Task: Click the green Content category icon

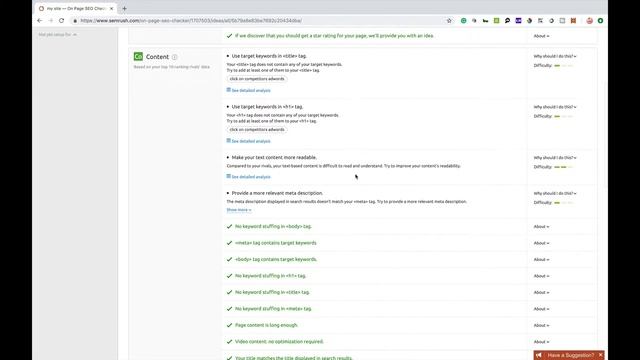Action: [138, 56]
